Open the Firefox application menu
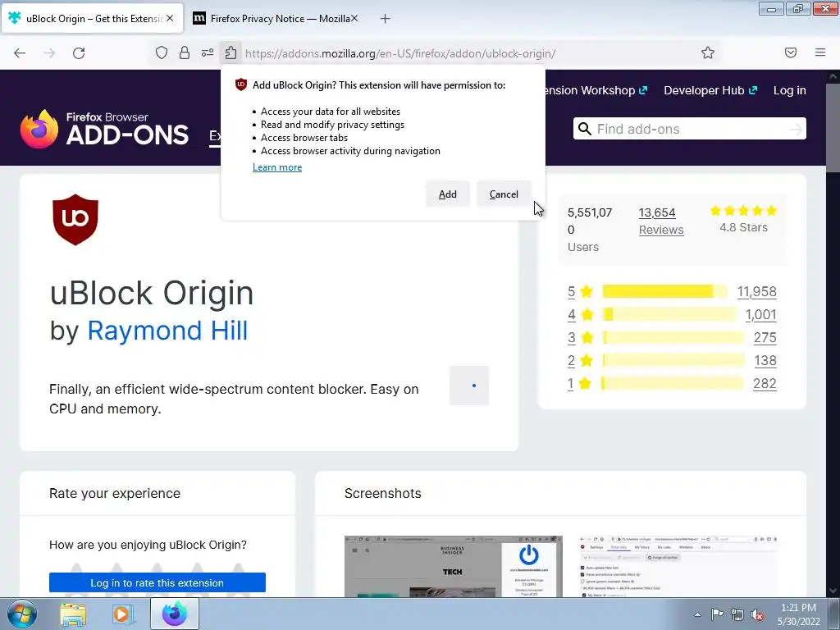The height and width of the screenshot is (630, 840). coord(820,52)
